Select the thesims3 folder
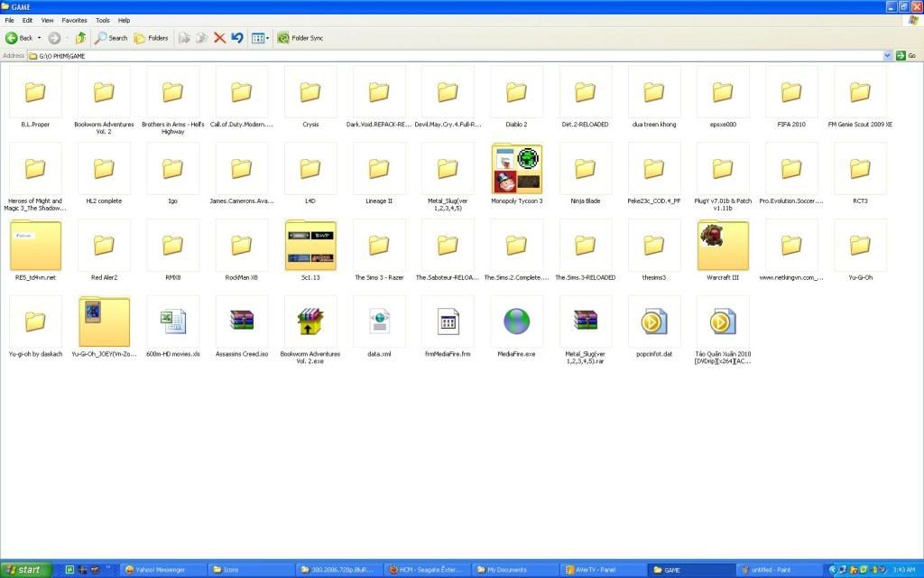The height and width of the screenshot is (578, 924). (x=653, y=251)
